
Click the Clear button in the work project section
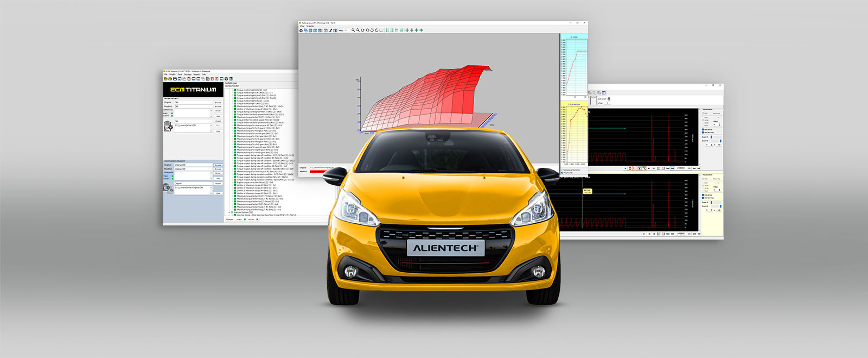[x=218, y=131]
